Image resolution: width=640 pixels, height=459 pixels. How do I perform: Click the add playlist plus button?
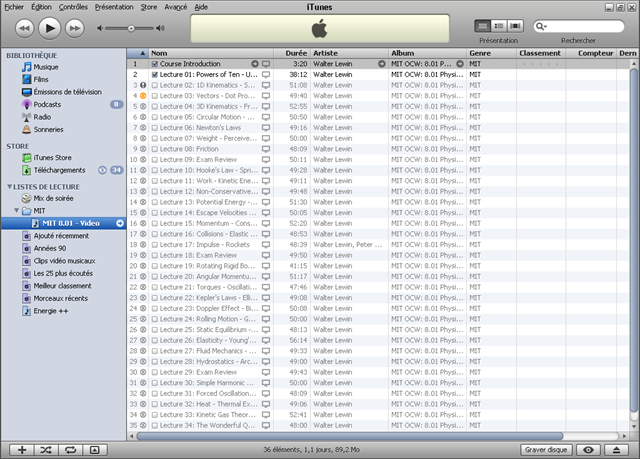pyautogui.click(x=22, y=451)
